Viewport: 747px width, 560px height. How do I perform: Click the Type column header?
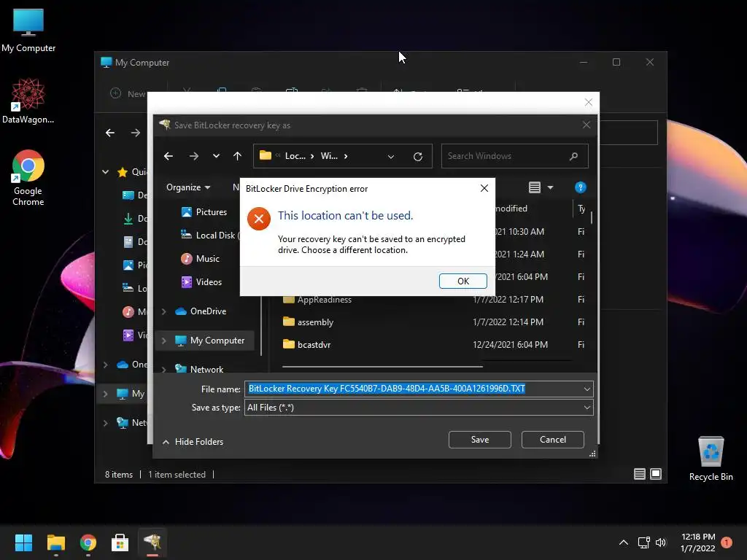581,209
